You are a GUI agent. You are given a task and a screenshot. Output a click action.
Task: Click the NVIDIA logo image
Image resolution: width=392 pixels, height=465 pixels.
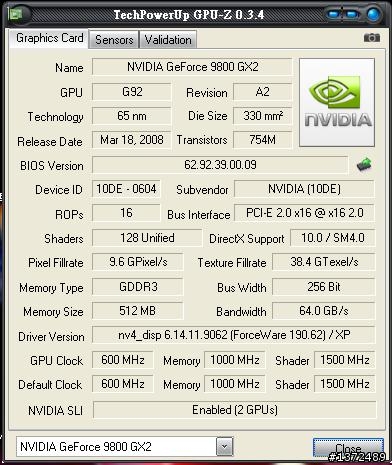pyautogui.click(x=337, y=102)
